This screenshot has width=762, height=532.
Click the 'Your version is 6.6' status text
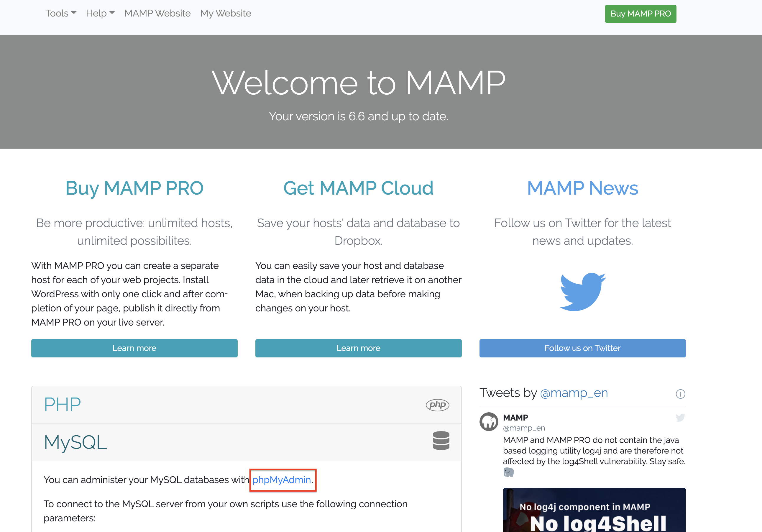click(358, 116)
